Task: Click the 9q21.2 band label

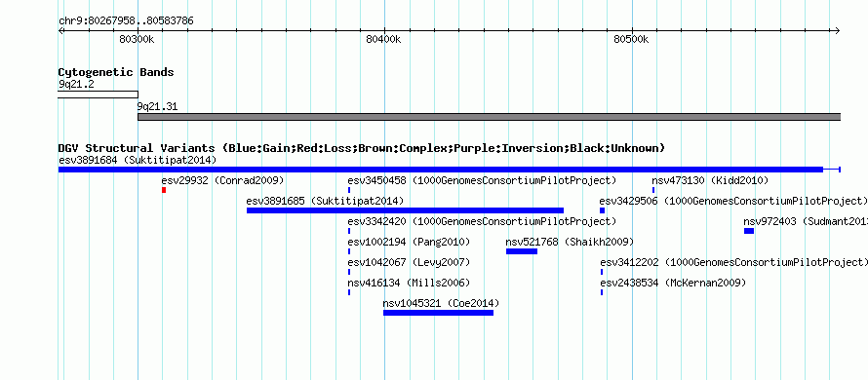Action: click(76, 85)
